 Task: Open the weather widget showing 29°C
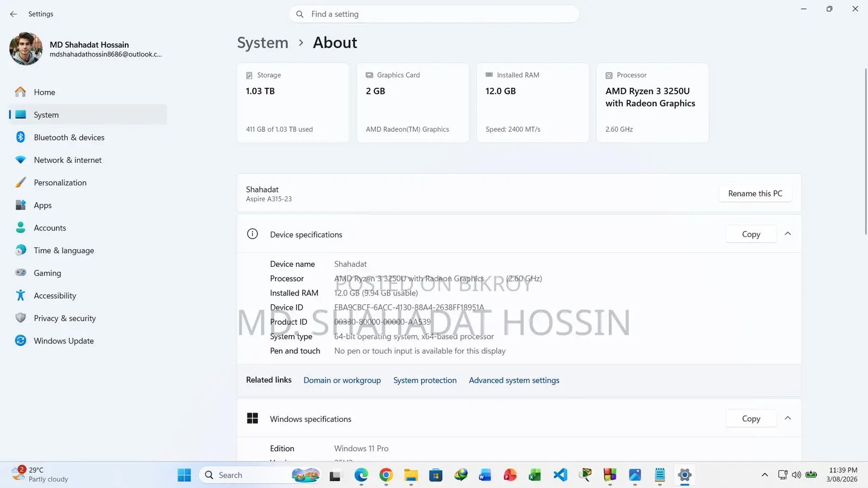(x=41, y=475)
